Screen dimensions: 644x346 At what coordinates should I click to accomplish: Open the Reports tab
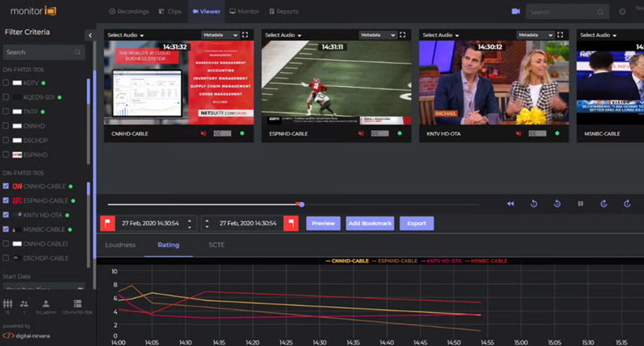pos(284,11)
